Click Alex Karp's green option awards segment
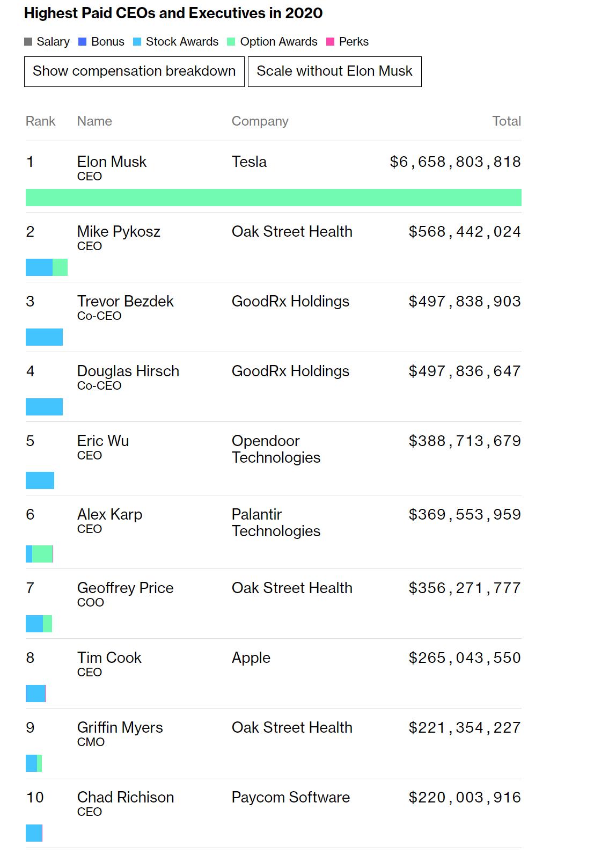This screenshot has width=616, height=854. pos(42,554)
